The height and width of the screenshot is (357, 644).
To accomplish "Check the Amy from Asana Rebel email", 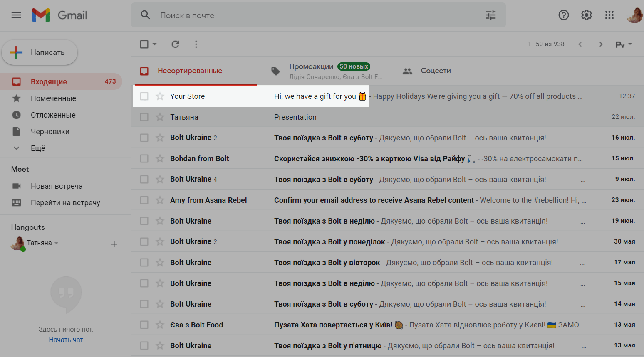I will tap(144, 200).
